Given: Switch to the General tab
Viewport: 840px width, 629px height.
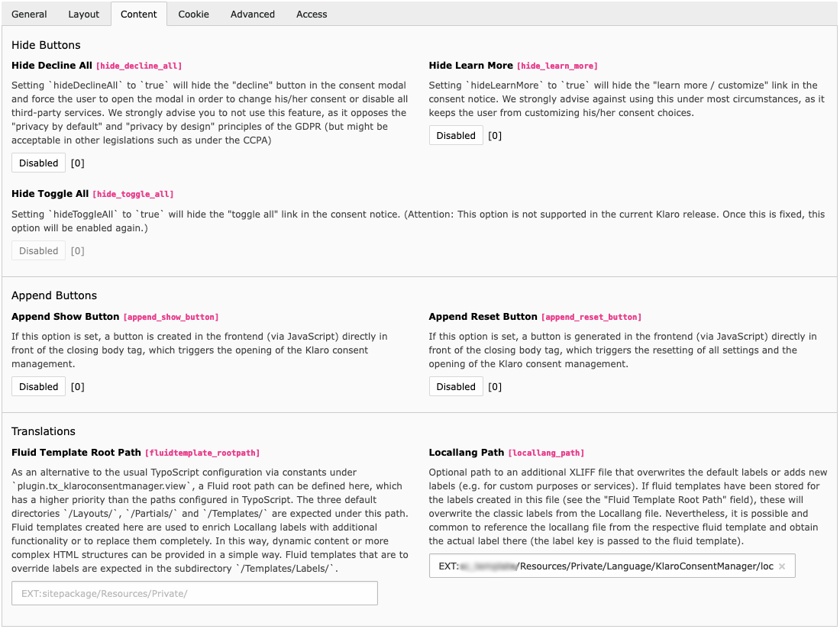Looking at the screenshot, I should pyautogui.click(x=29, y=14).
